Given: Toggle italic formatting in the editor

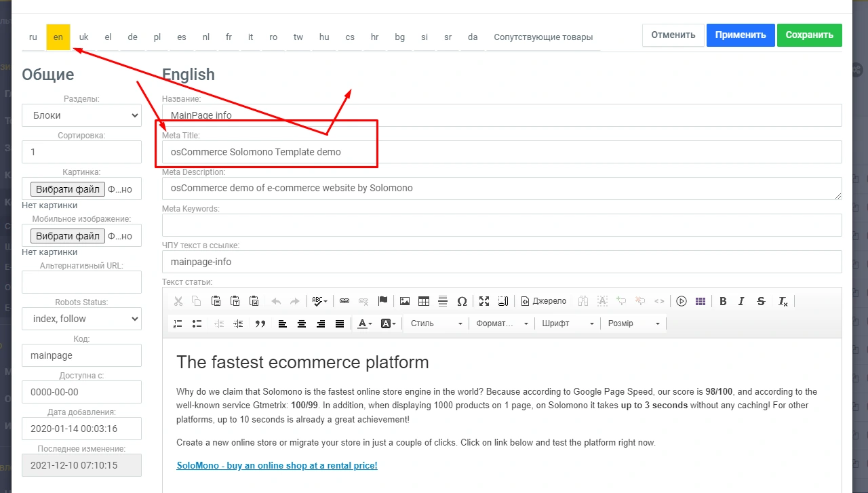Looking at the screenshot, I should point(741,301).
